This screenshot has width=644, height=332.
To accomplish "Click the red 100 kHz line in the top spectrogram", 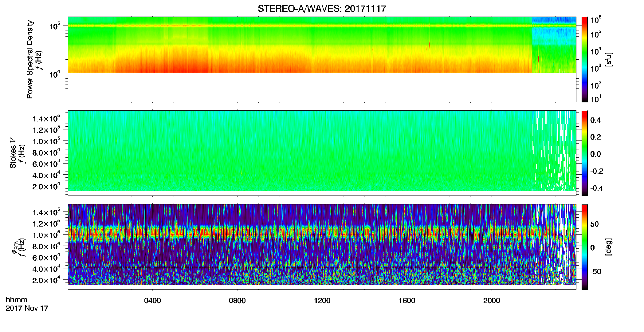I will 300,26.
